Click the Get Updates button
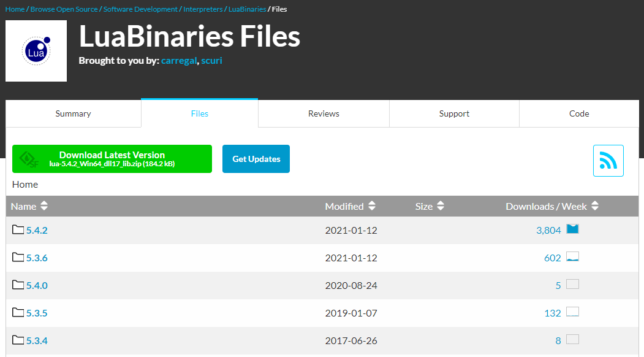 pos(256,159)
